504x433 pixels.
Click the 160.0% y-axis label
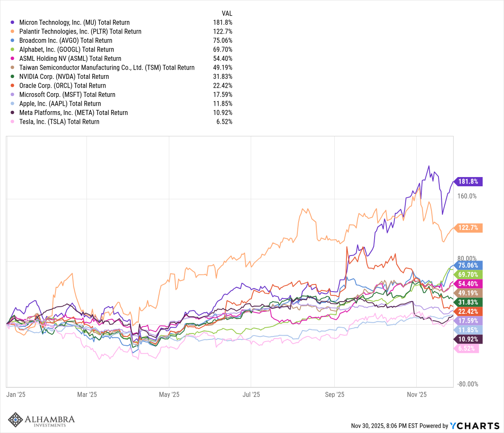pyautogui.click(x=467, y=196)
